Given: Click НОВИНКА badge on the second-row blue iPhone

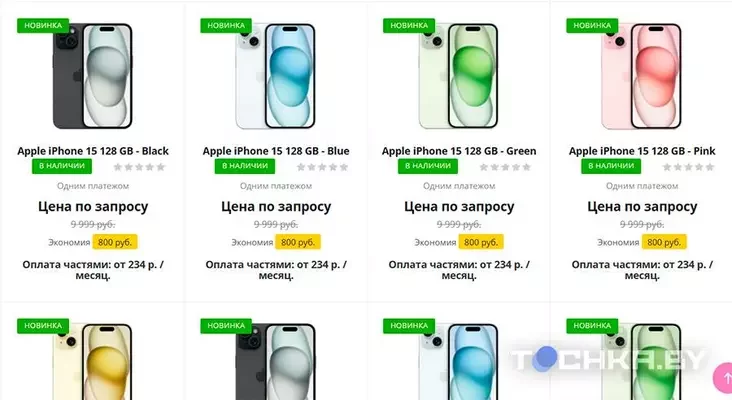Looking at the screenshot, I should pos(409,326).
